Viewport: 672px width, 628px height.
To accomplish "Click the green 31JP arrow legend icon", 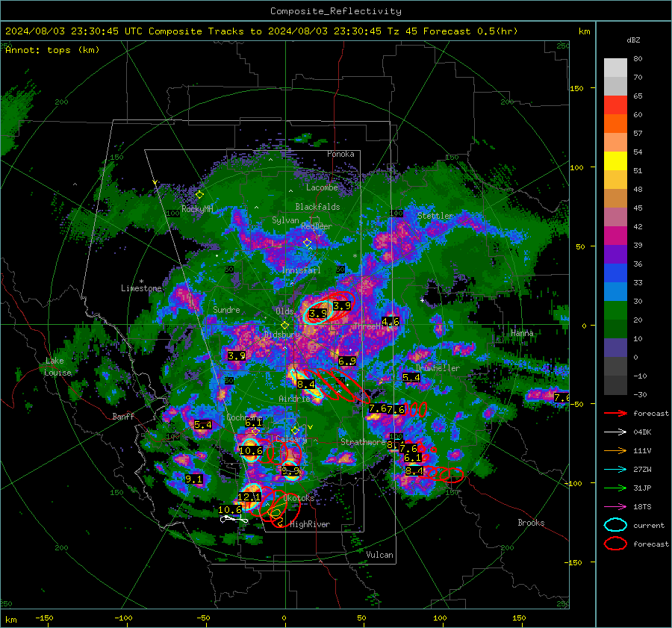I will point(615,488).
